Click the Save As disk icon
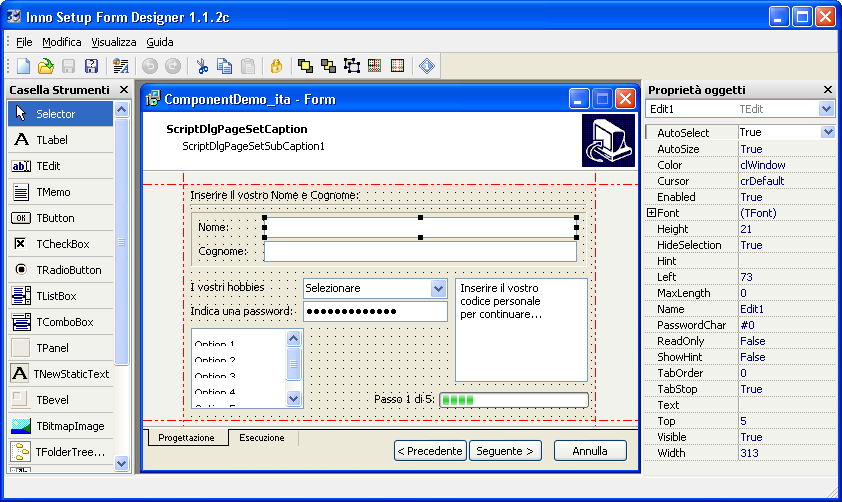The width and height of the screenshot is (842, 502). pos(91,66)
